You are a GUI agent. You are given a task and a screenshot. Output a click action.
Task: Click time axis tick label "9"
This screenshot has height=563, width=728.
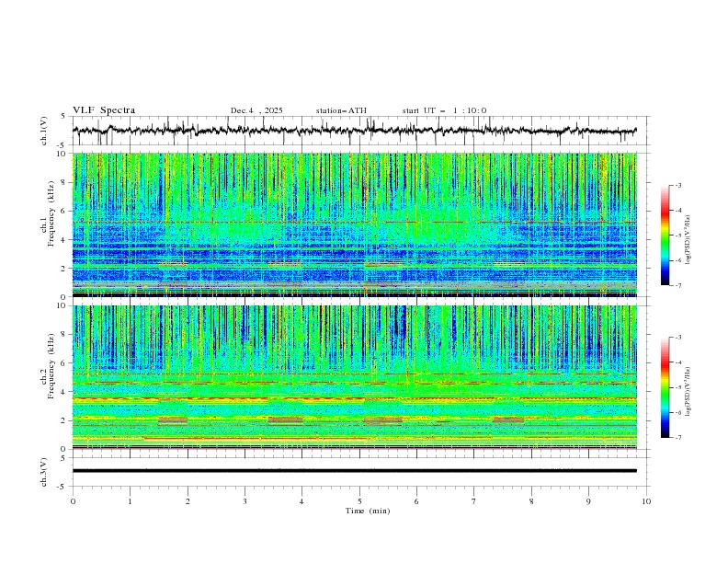coord(588,501)
